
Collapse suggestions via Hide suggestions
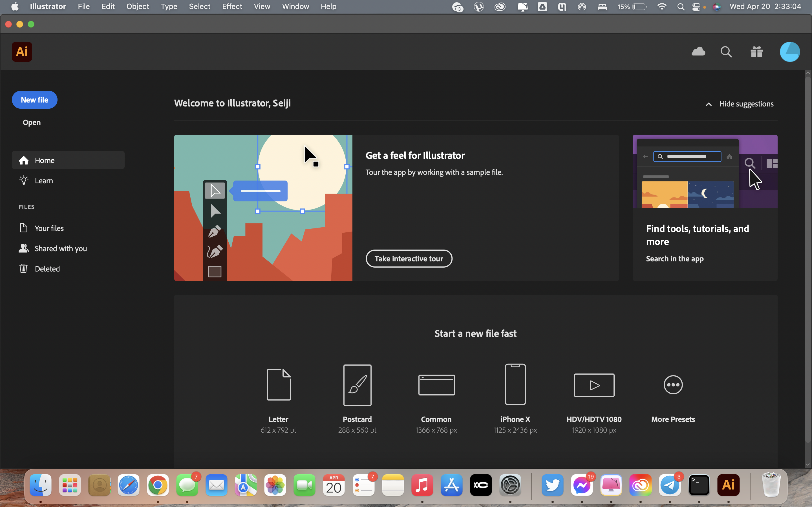tap(746, 104)
